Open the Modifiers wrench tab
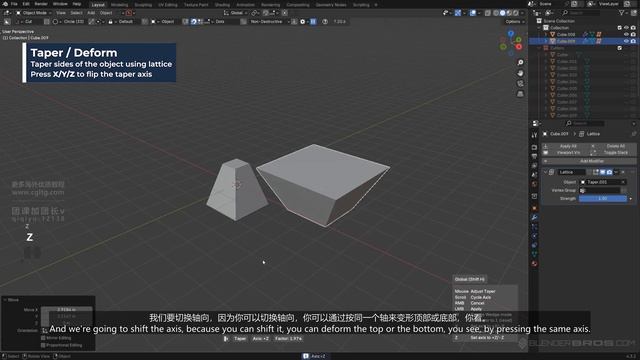The width and height of the screenshot is (640, 360). (534, 217)
